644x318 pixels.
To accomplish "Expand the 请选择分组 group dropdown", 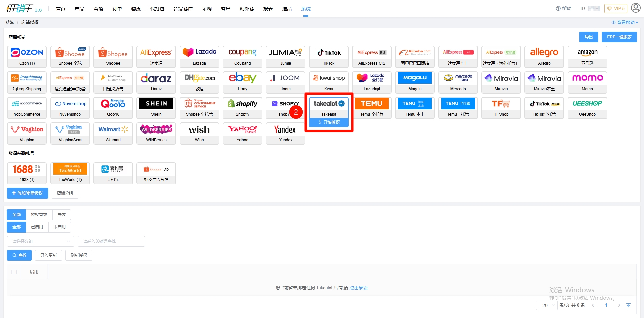I will tap(41, 241).
